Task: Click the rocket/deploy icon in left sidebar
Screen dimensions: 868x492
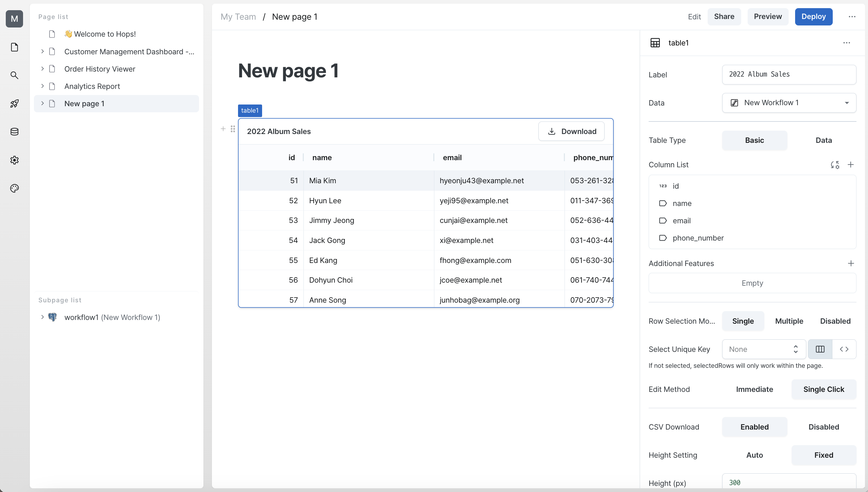Action: pyautogui.click(x=15, y=103)
